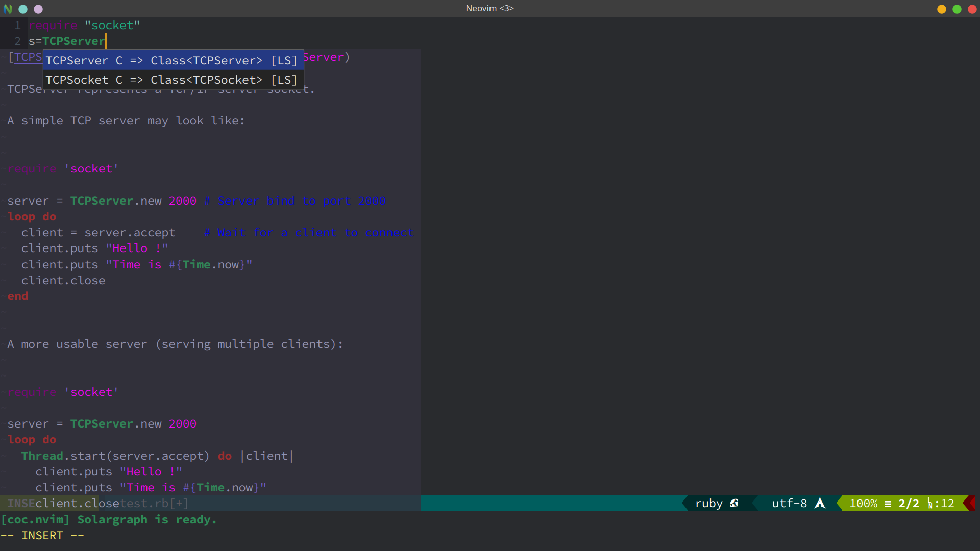Click the [LS] tag on the TCPSocket suggestion

point(284,80)
